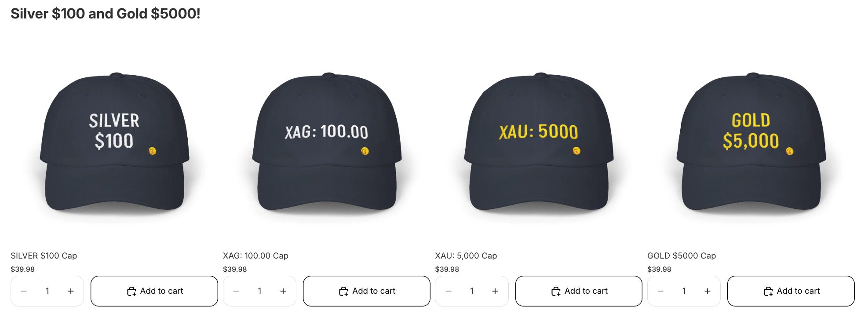Screen dimensions: 868x321
Task: Increase quantity for GOLD $5000 Cap
Action: pos(708,291)
